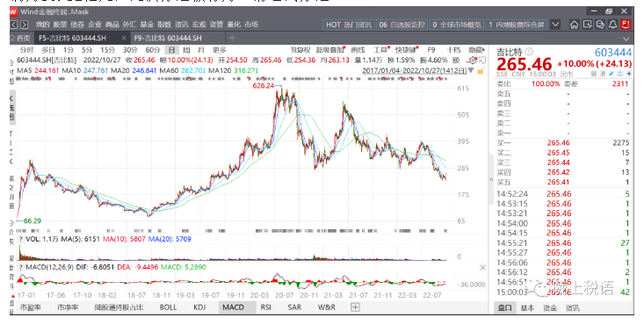Switch to F9-吉比特 603444.SH tab
The image size is (644, 325).
pos(168,38)
